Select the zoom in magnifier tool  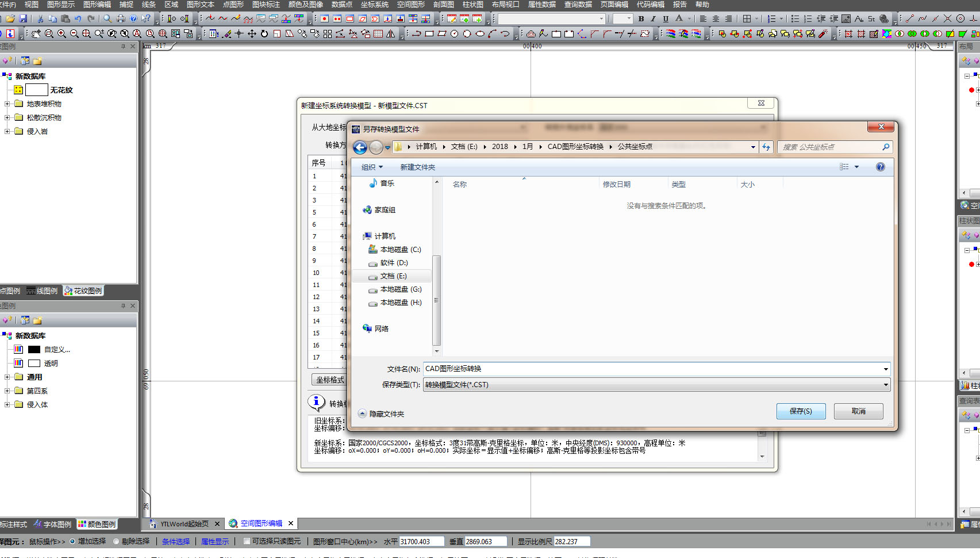tap(62, 34)
